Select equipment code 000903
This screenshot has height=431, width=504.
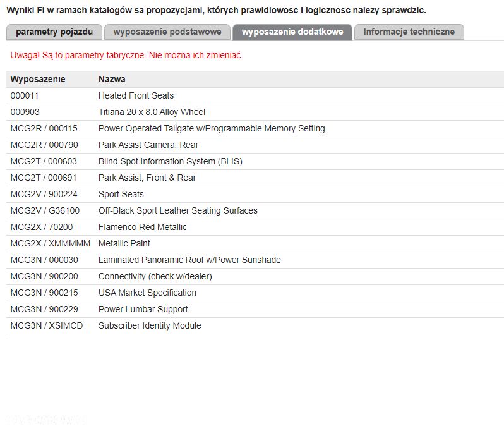coord(25,112)
